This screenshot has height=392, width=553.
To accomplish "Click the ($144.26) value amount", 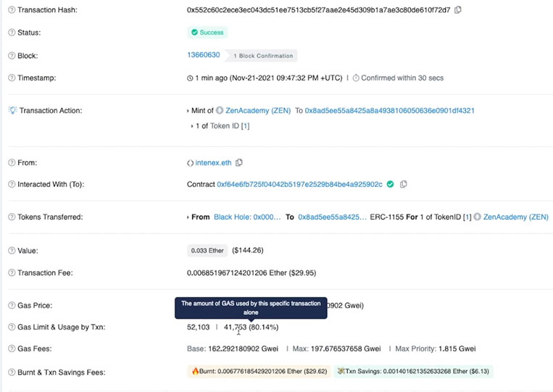I will click(x=248, y=250).
